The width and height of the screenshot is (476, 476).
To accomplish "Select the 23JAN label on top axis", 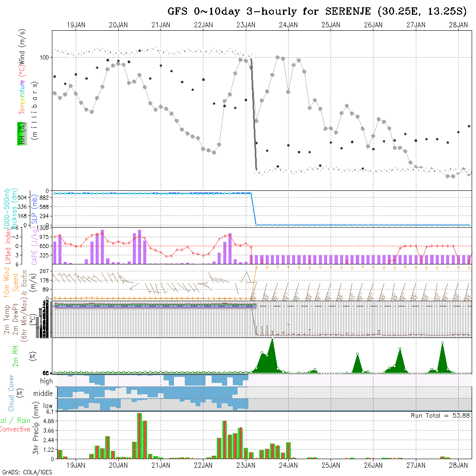I will 246,25.
